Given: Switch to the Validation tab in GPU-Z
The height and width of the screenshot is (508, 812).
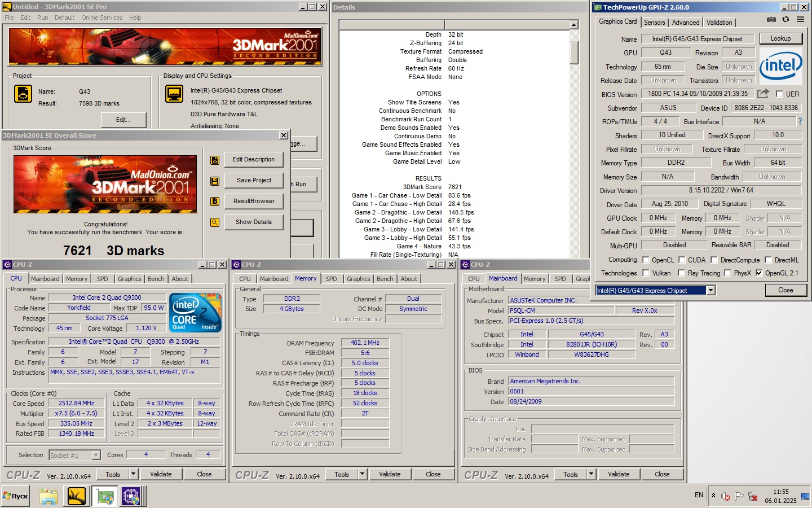Looking at the screenshot, I should pos(719,23).
